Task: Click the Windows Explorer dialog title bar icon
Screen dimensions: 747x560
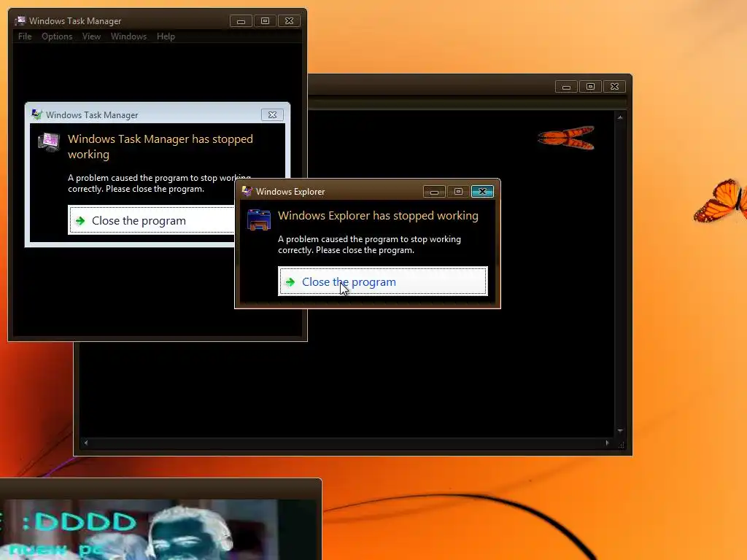Action: pos(247,192)
